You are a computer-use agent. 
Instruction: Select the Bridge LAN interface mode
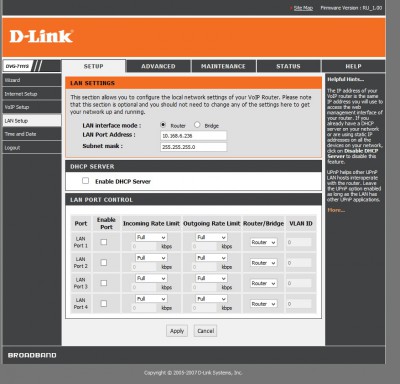197,125
